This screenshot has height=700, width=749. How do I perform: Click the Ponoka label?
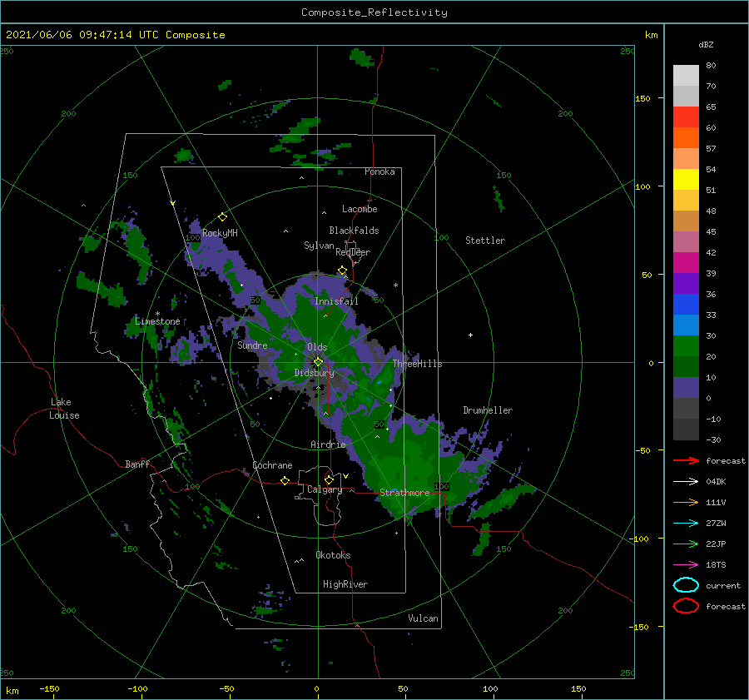pos(379,171)
